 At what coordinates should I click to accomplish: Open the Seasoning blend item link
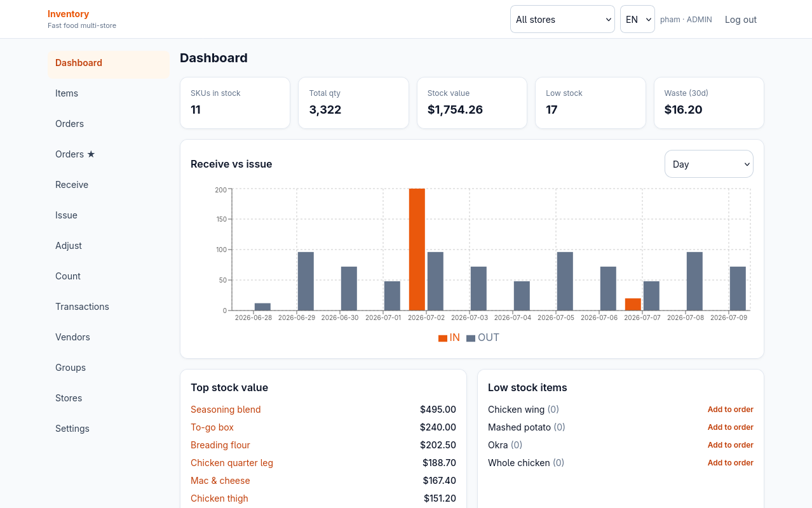click(226, 410)
